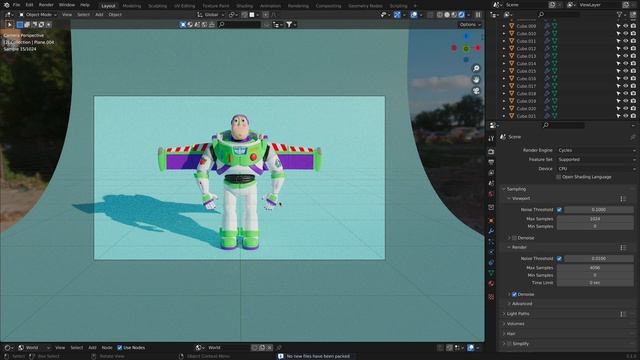Open the viewport View menu
640x360 pixels.
pos(67,15)
